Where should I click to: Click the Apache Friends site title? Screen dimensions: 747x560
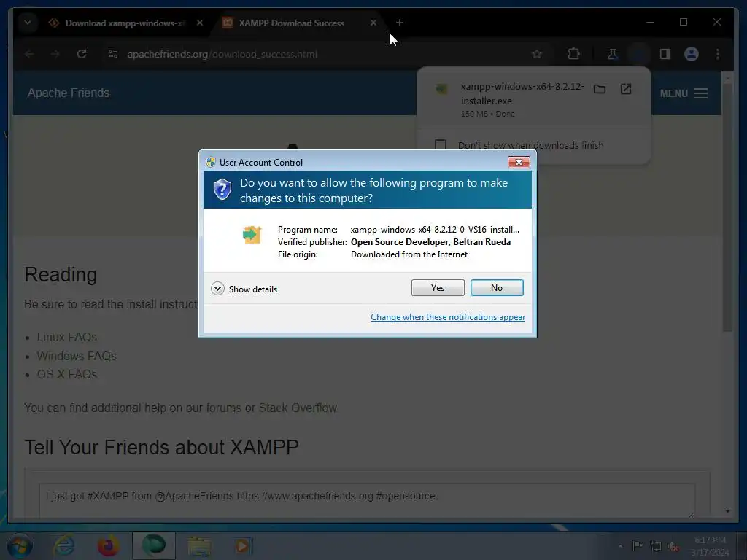[x=68, y=93]
